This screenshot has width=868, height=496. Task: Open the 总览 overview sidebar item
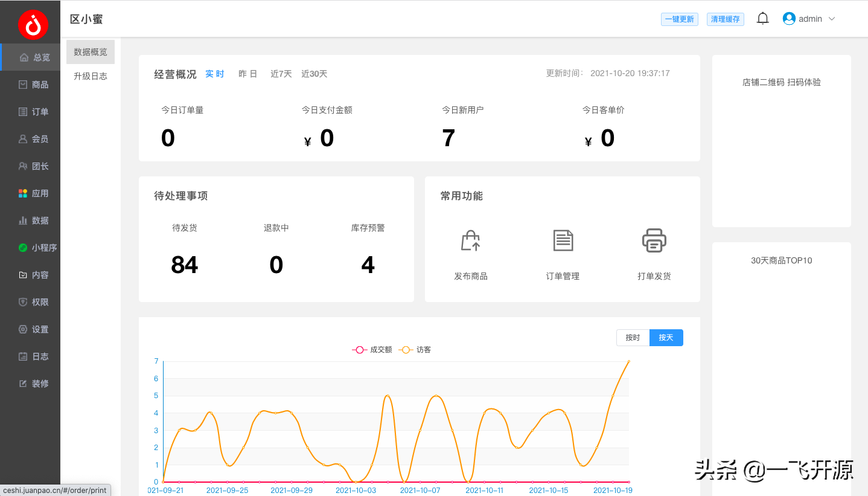[30, 57]
